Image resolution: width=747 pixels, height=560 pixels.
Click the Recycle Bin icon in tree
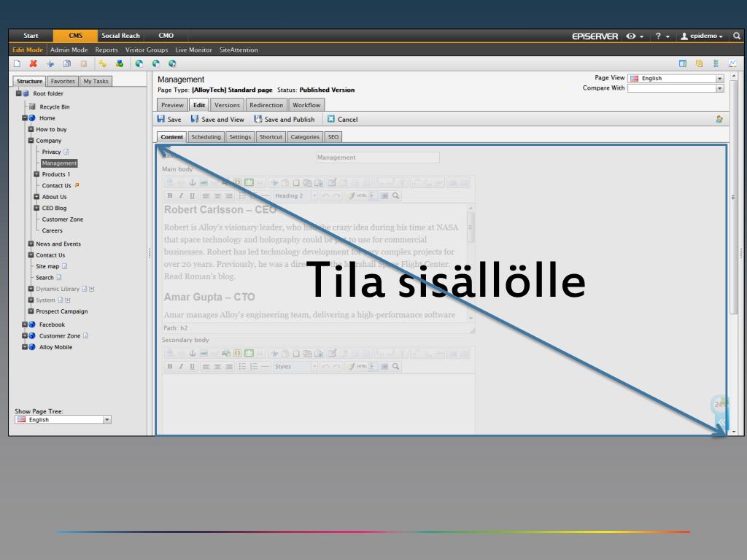click(x=32, y=106)
